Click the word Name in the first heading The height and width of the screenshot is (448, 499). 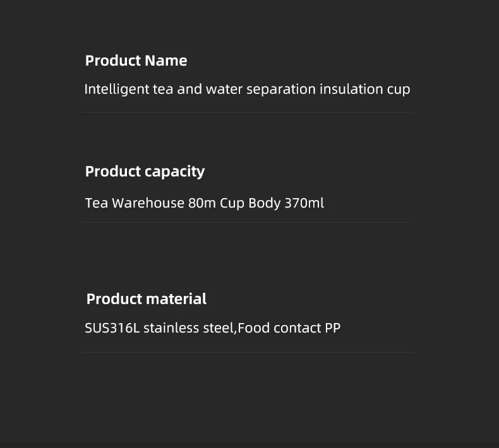pyautogui.click(x=166, y=61)
